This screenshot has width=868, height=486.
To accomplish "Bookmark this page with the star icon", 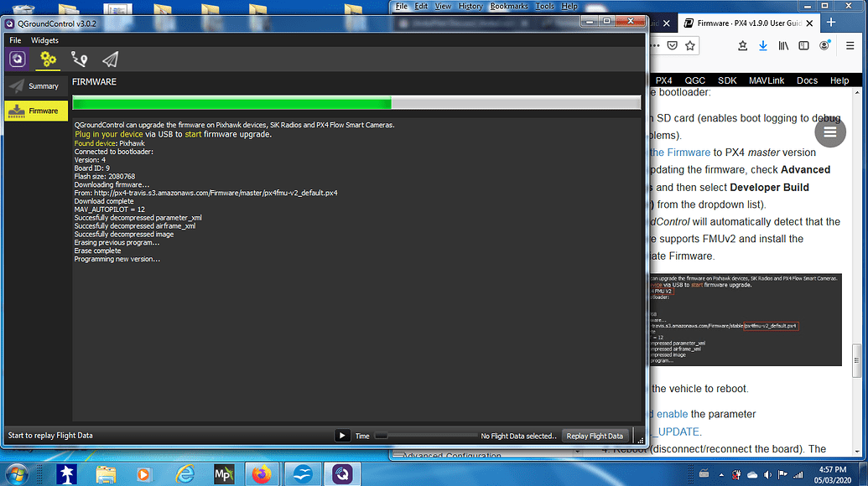I will pyautogui.click(x=689, y=46).
